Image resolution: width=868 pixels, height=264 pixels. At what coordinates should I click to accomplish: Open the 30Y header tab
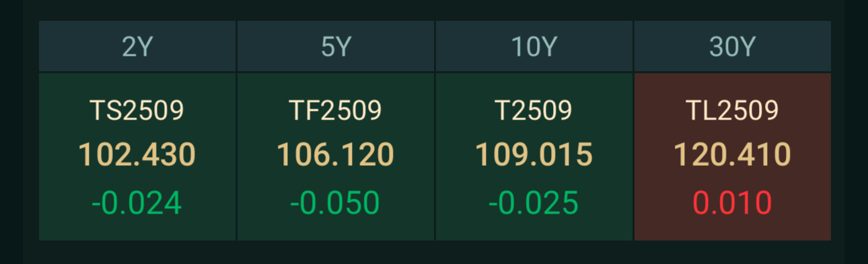(x=733, y=46)
